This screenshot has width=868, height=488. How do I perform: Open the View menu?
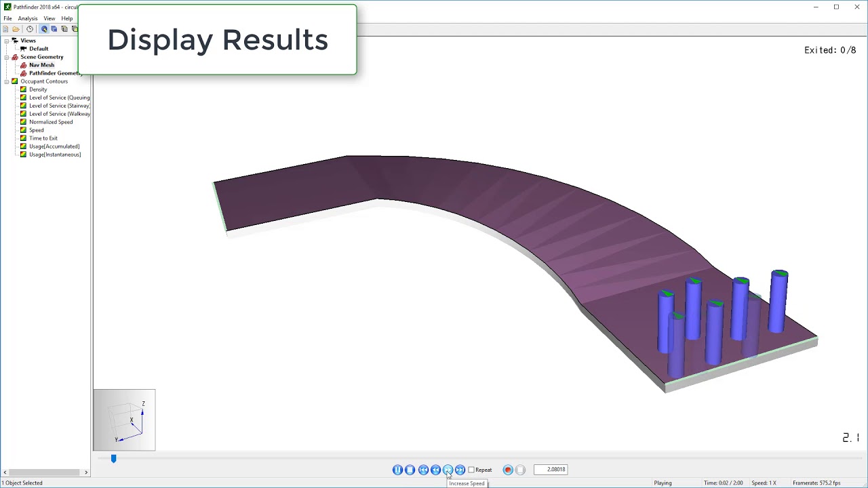point(50,18)
